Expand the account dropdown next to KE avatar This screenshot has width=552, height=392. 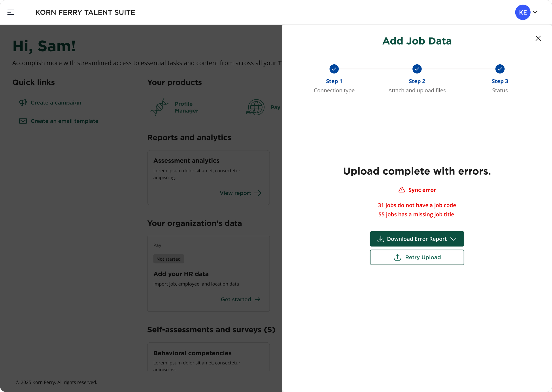point(535,12)
